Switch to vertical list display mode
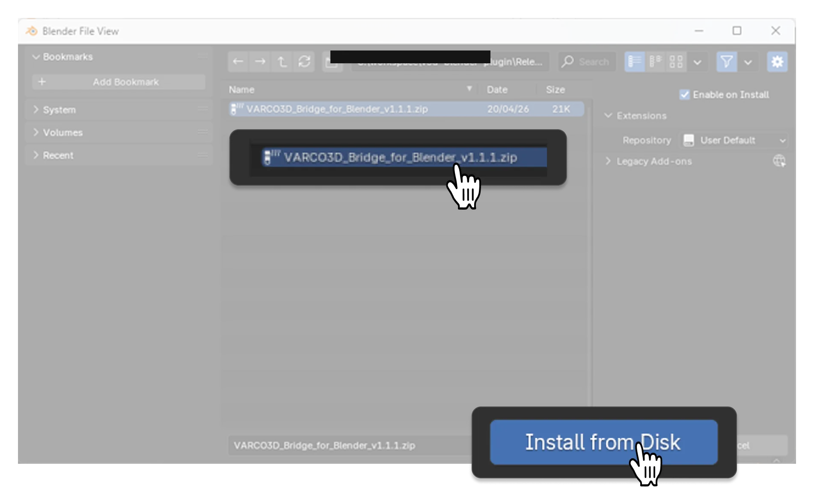This screenshot has height=504, width=814. click(635, 62)
